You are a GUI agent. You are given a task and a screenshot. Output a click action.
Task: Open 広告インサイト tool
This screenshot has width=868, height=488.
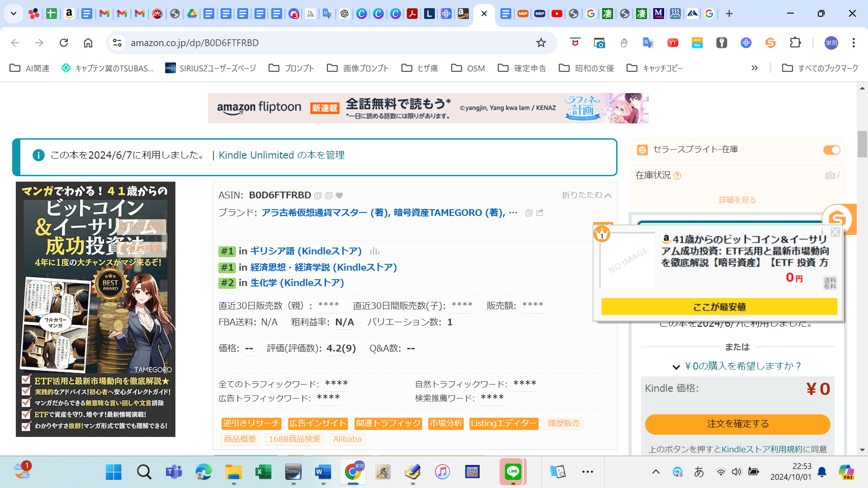click(318, 423)
